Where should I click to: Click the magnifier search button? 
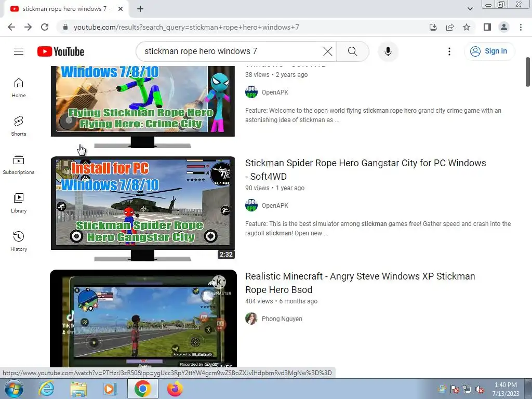click(353, 51)
